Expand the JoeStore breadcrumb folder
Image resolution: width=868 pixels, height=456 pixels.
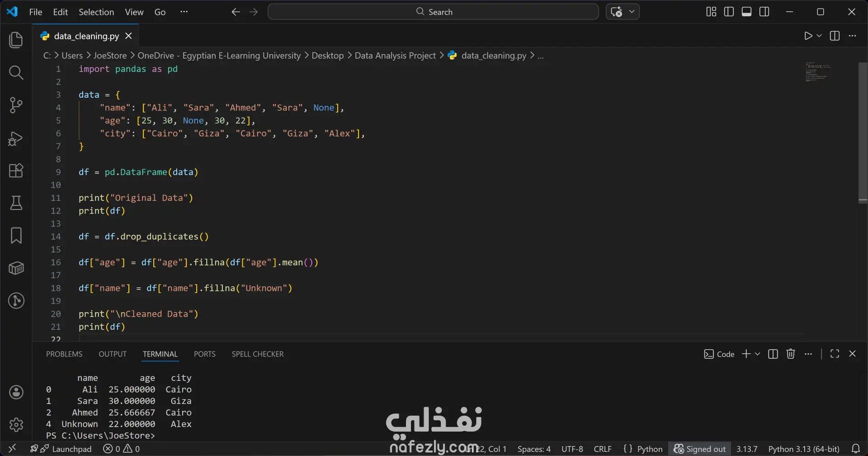tap(110, 56)
